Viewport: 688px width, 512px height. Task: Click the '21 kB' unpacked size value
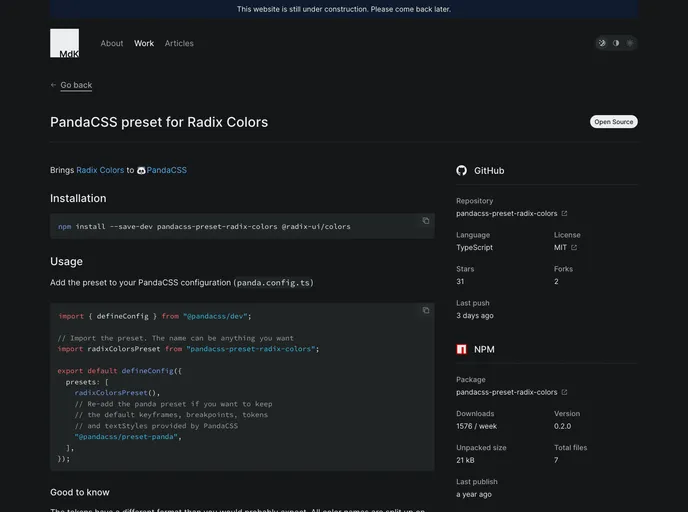pyautogui.click(x=465, y=460)
